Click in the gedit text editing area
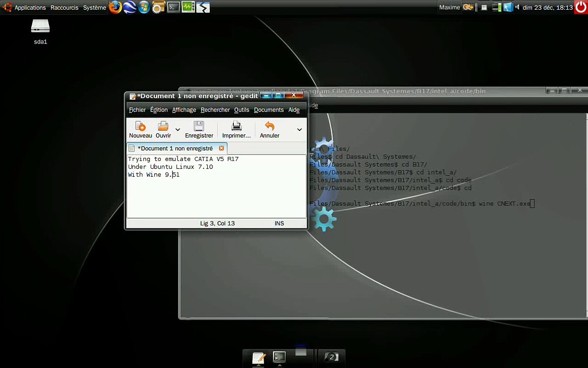Image resolution: width=588 pixels, height=368 pixels. pyautogui.click(x=216, y=186)
